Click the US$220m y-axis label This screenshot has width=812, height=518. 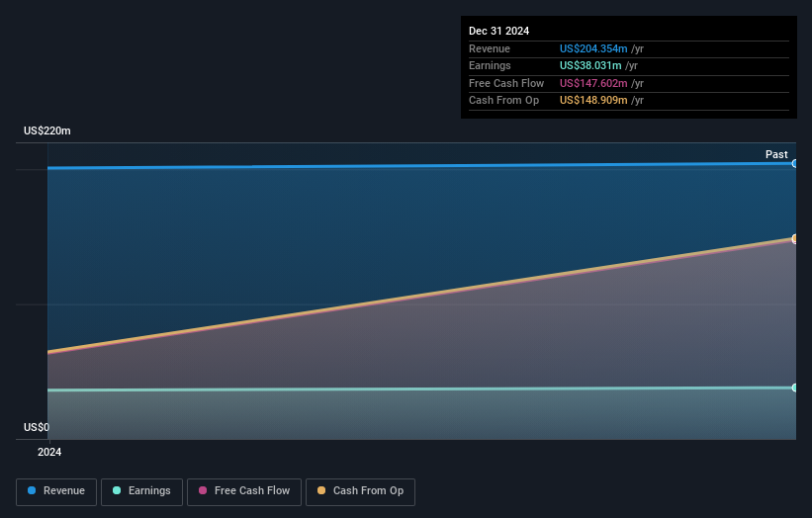pos(47,130)
